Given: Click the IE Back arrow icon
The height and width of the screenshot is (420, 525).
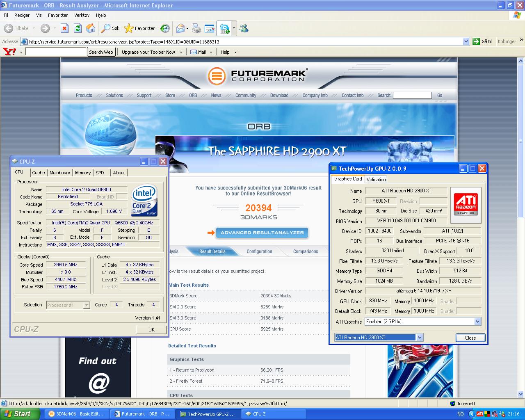Looking at the screenshot, I should coord(8,28).
